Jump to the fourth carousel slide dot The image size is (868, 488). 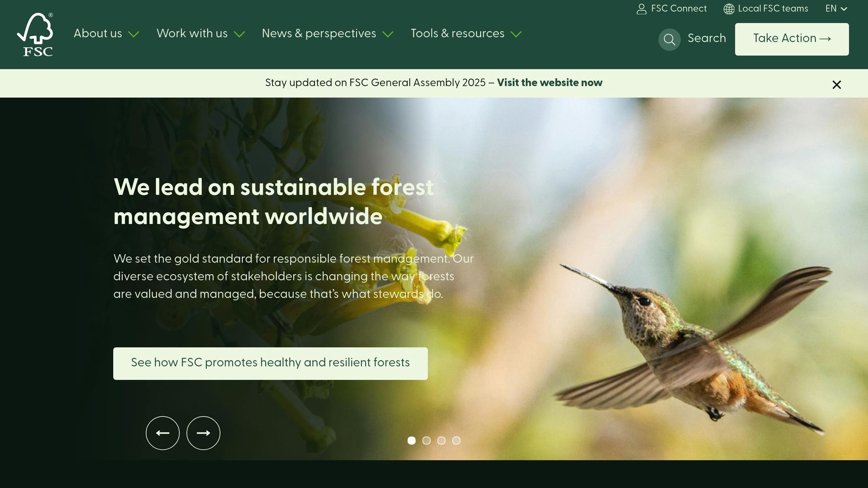(x=456, y=441)
